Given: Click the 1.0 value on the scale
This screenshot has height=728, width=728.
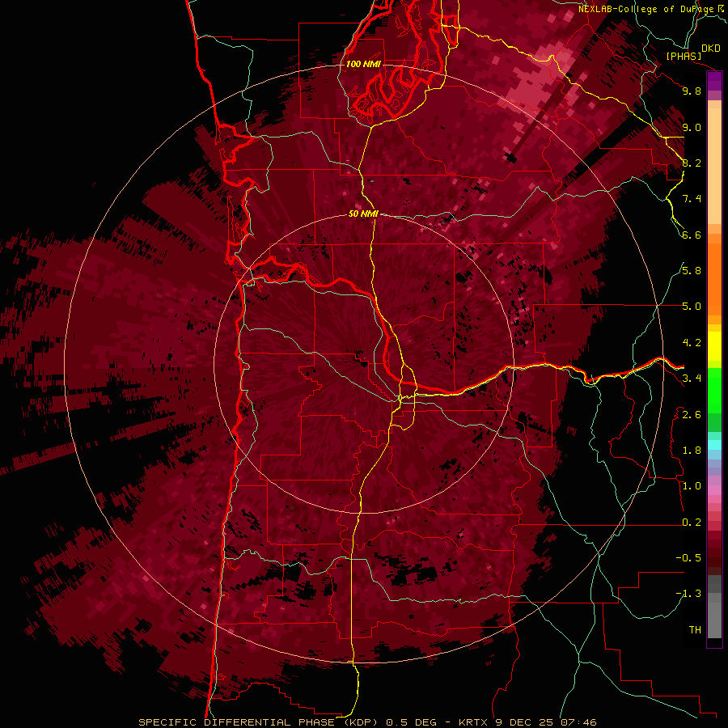Looking at the screenshot, I should coord(692,486).
